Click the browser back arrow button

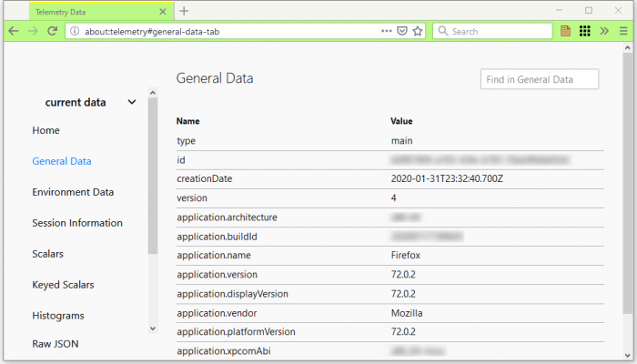(14, 31)
